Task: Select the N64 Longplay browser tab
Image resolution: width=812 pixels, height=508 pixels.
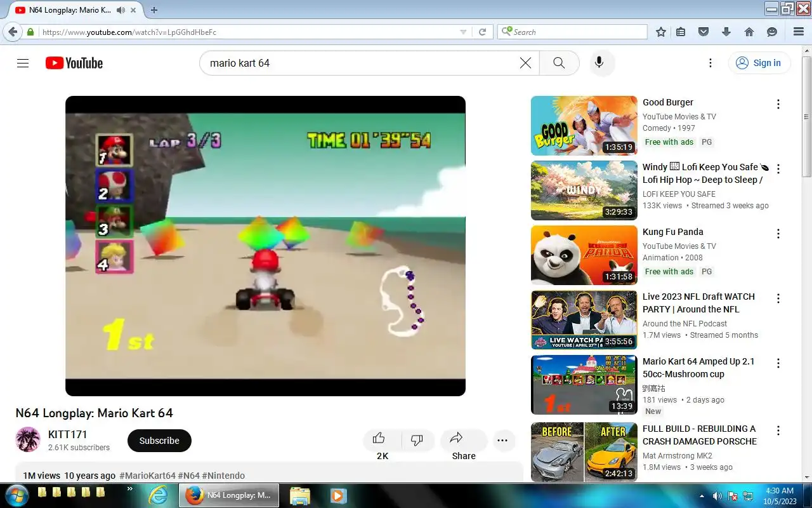Action: pos(75,10)
